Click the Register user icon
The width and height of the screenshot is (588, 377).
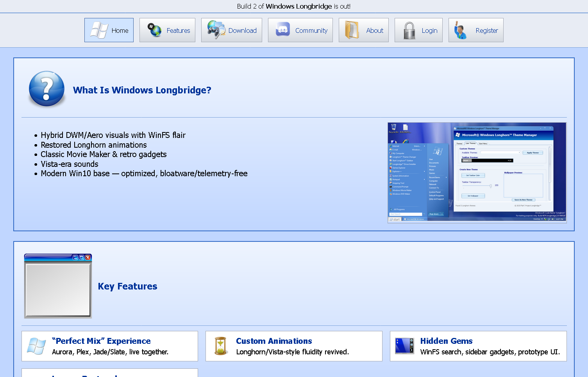click(461, 30)
